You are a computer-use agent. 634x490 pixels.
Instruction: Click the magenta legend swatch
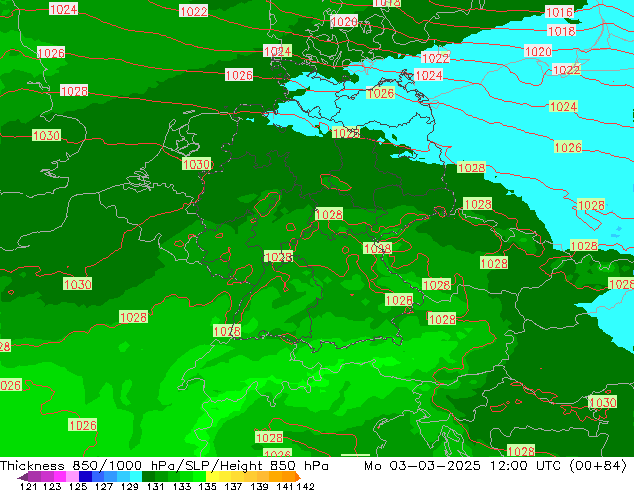click(59, 476)
